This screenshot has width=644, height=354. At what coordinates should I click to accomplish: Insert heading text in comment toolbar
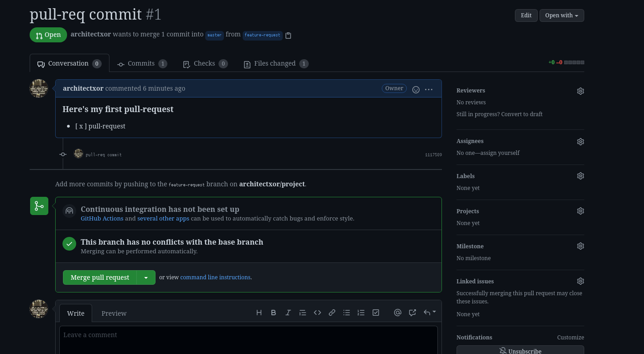(259, 313)
